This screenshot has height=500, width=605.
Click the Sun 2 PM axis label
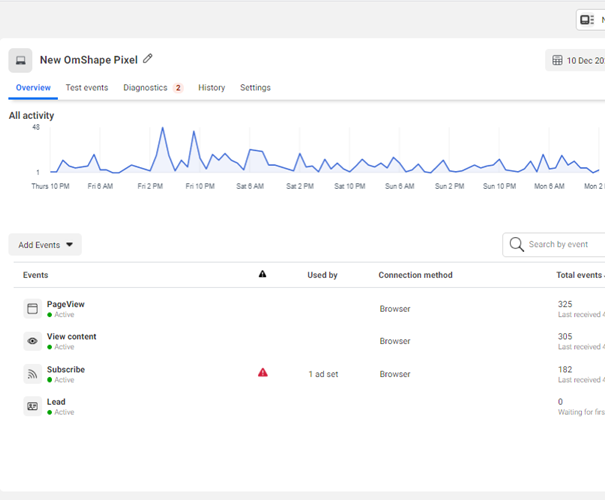pos(450,186)
